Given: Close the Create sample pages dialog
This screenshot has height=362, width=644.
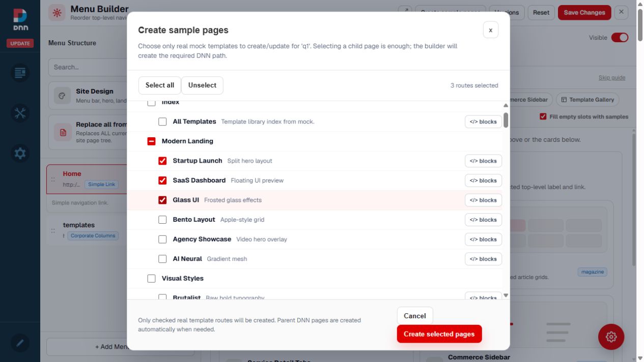Looking at the screenshot, I should (490, 30).
